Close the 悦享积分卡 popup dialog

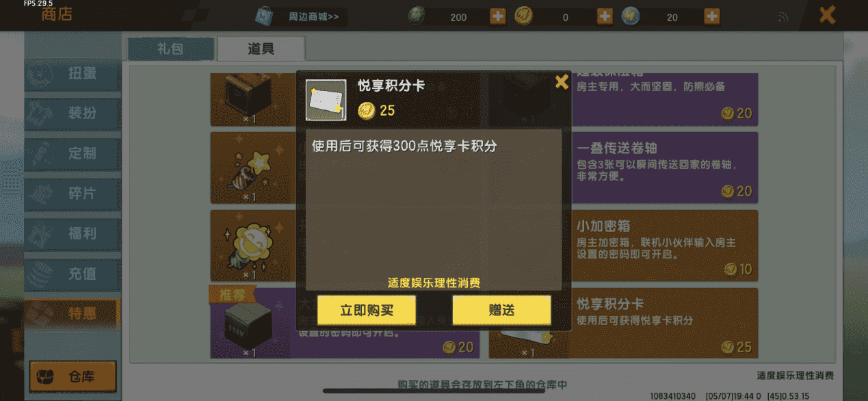point(561,82)
